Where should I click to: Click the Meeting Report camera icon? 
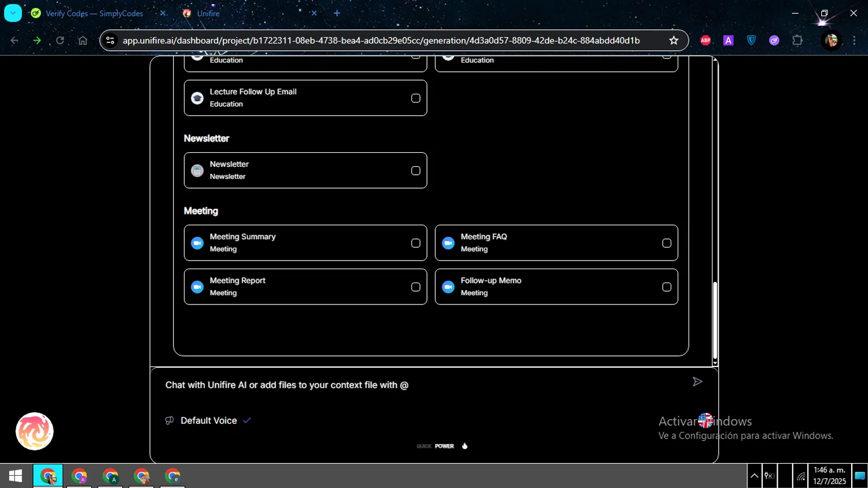[x=197, y=287]
